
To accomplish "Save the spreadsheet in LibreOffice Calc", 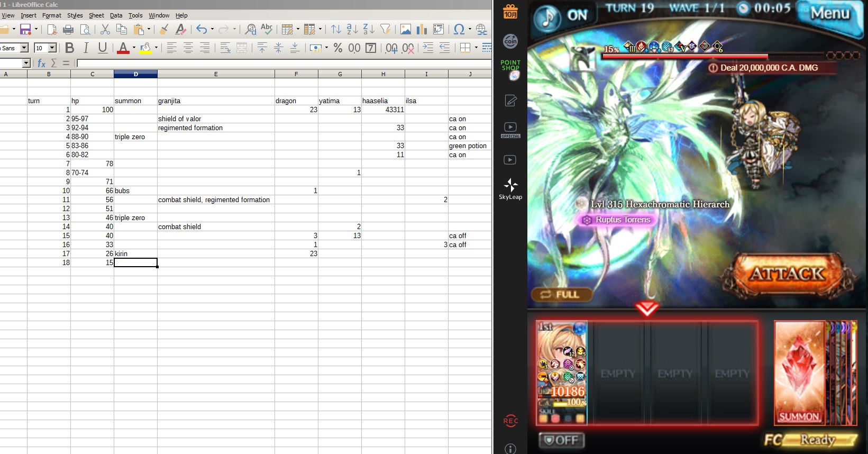I will [25, 30].
